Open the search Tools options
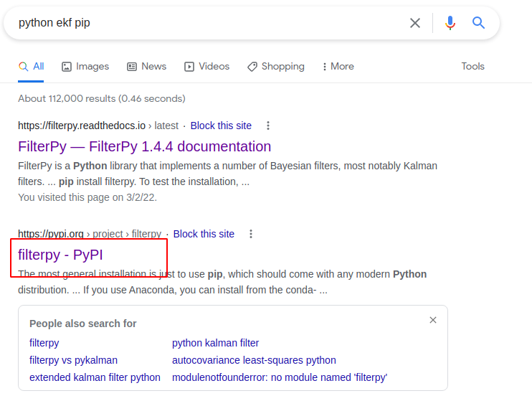The height and width of the screenshot is (401, 532). 472,66
